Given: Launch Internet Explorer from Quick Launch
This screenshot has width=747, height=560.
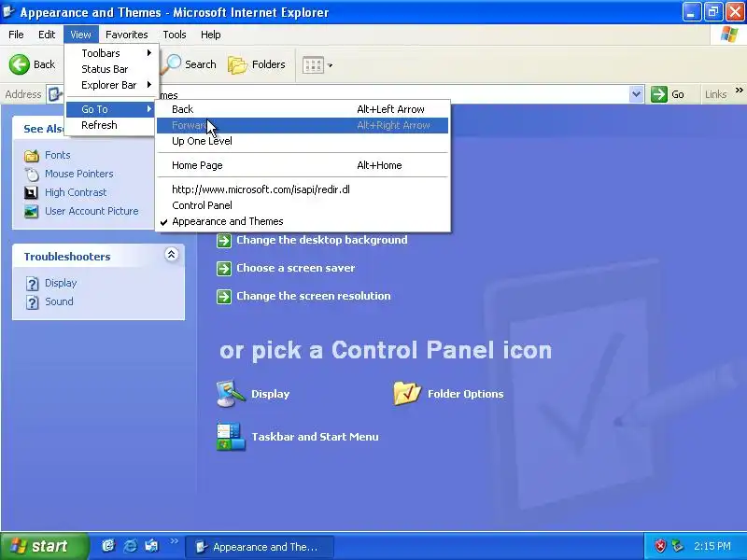Looking at the screenshot, I should (130, 546).
